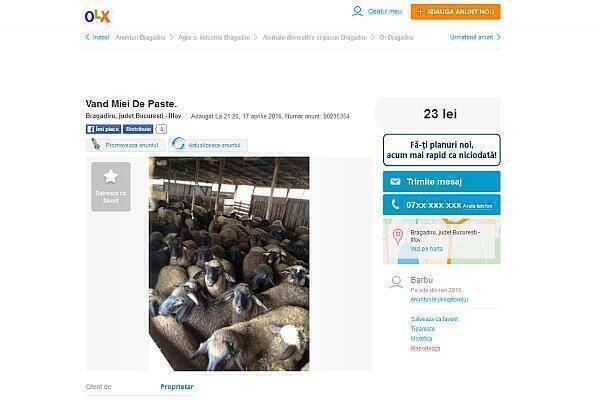Click Promoveaza anuntul rocket icon

pos(95,144)
